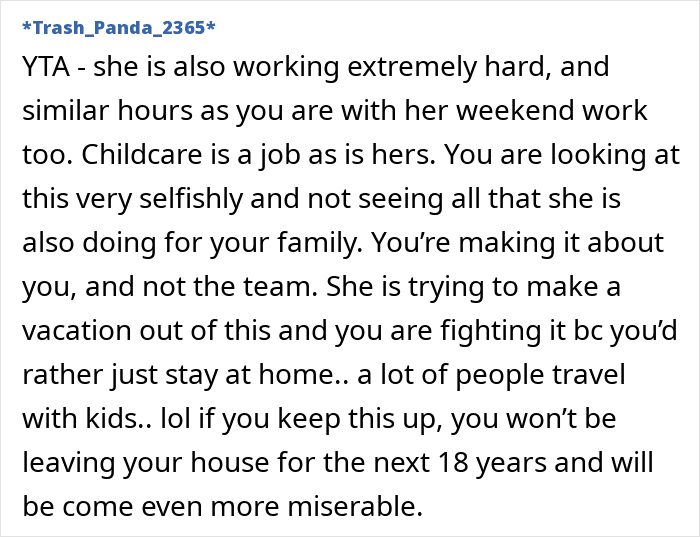Select the word "fighting" in the text

click(491, 331)
